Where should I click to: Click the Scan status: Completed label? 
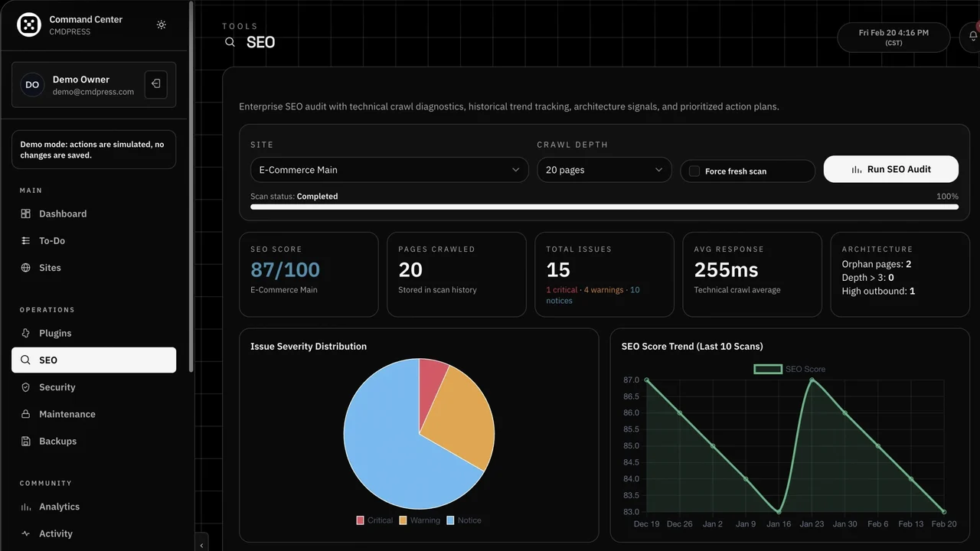pos(294,197)
